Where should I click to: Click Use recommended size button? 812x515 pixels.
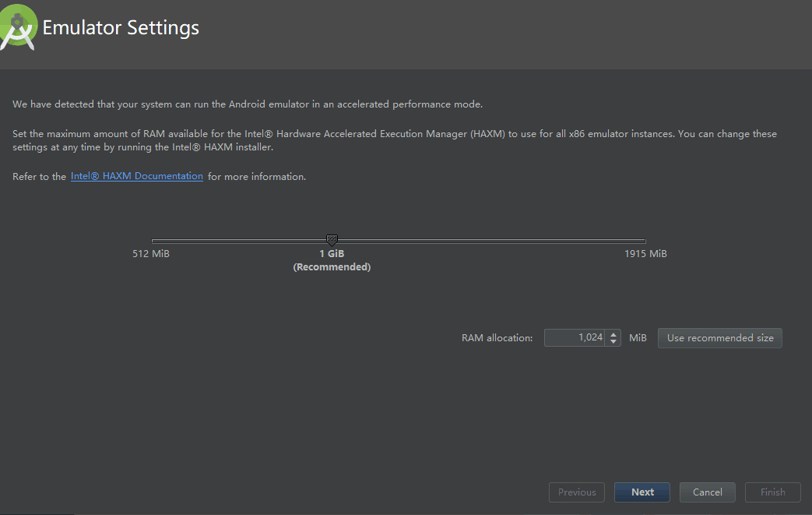[x=720, y=338]
